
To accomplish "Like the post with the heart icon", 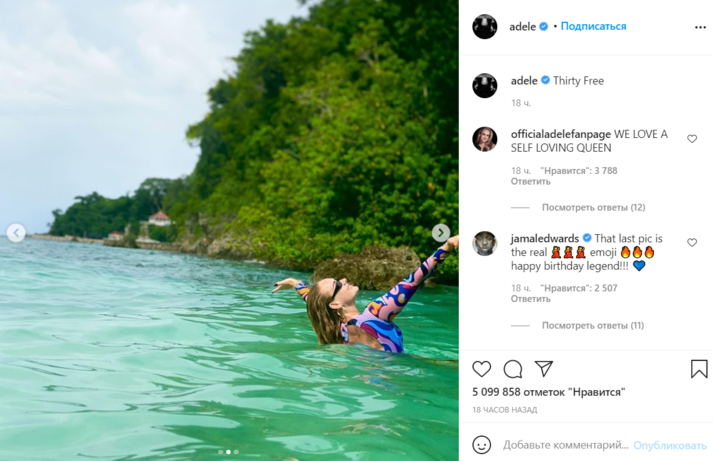I will [481, 369].
